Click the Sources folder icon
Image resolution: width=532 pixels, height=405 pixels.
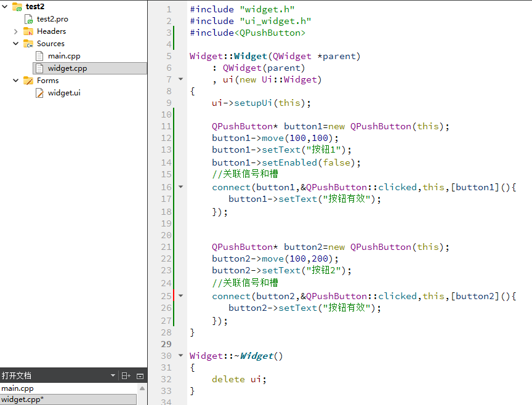coord(28,44)
